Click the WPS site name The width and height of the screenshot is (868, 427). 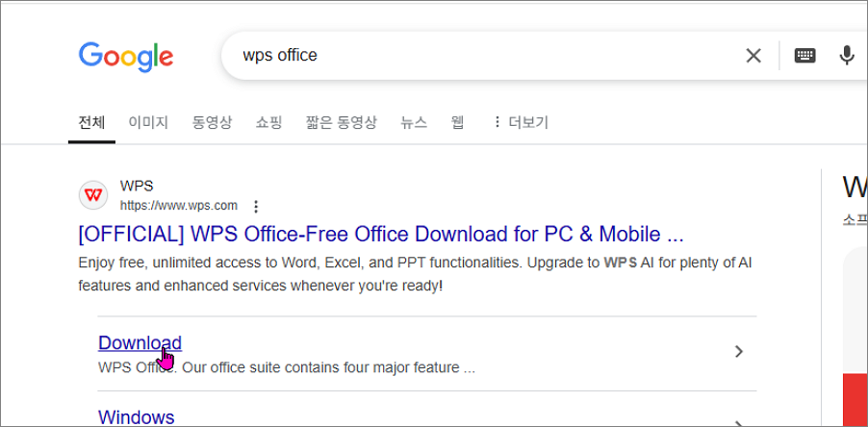pyautogui.click(x=137, y=186)
